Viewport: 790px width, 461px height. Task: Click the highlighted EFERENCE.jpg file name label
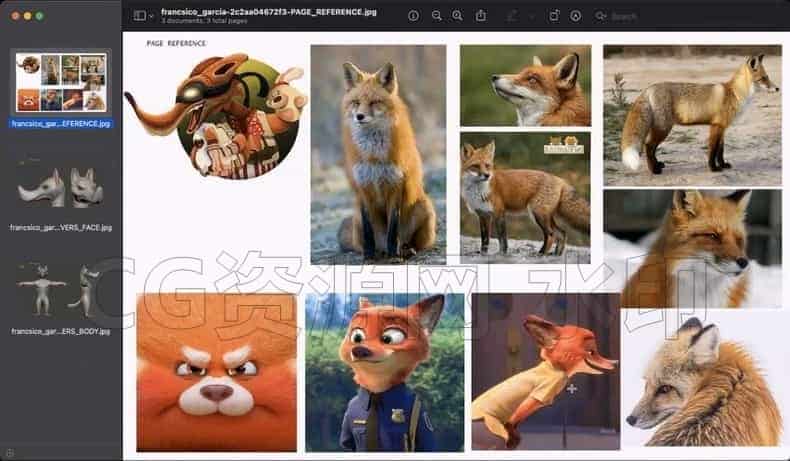click(61, 123)
